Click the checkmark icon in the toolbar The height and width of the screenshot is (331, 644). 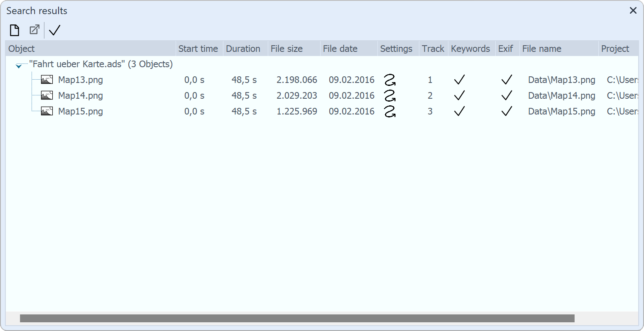pos(55,30)
